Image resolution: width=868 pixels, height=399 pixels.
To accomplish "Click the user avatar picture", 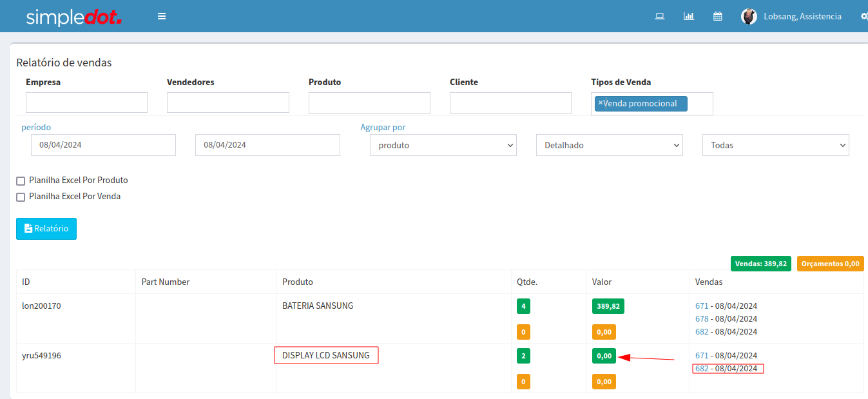I will tap(749, 16).
